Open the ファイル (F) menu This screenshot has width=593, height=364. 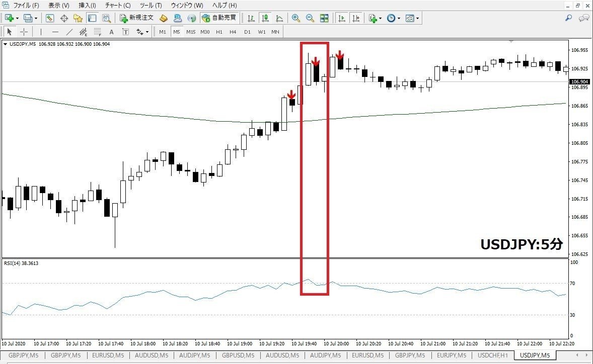coord(26,6)
